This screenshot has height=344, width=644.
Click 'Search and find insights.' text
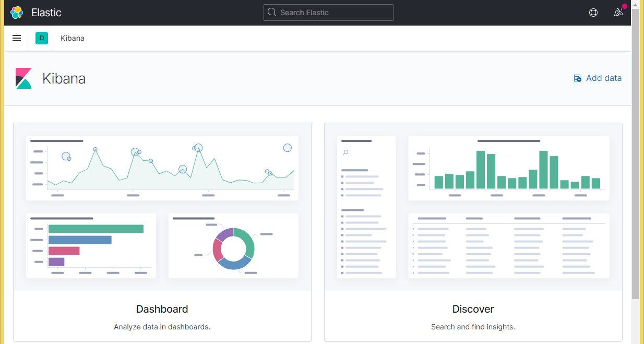[x=473, y=327]
